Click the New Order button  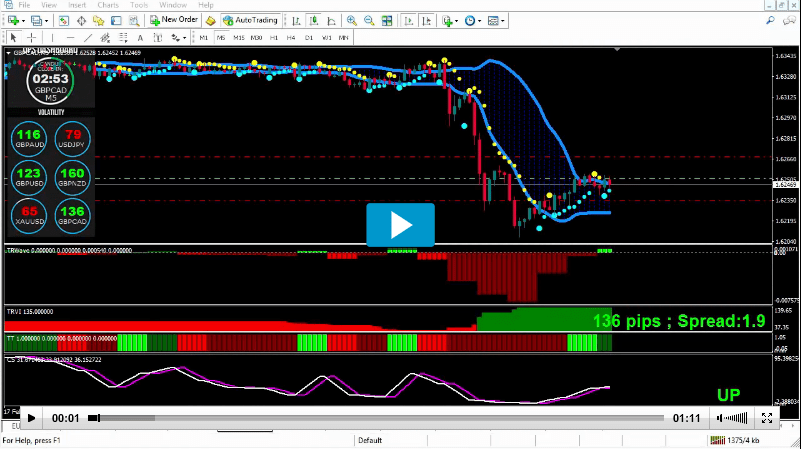[174, 20]
